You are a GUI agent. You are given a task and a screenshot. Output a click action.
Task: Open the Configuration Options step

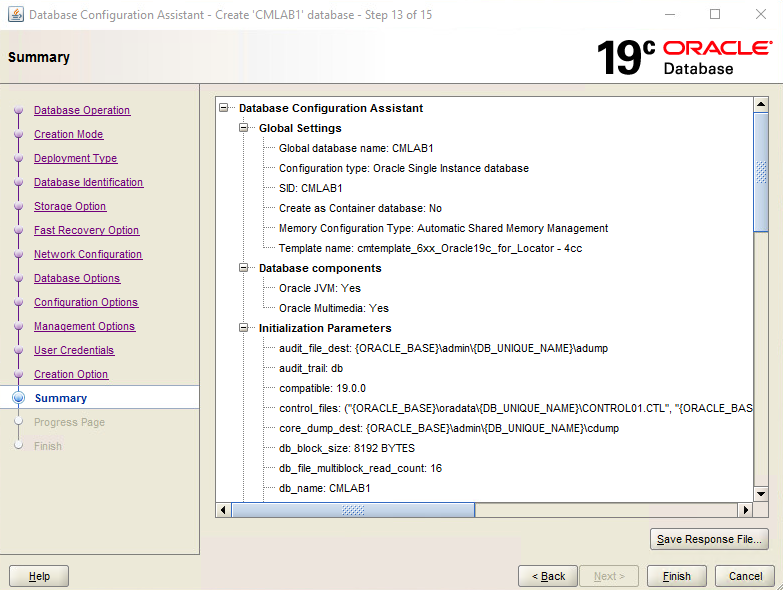[x=86, y=302]
